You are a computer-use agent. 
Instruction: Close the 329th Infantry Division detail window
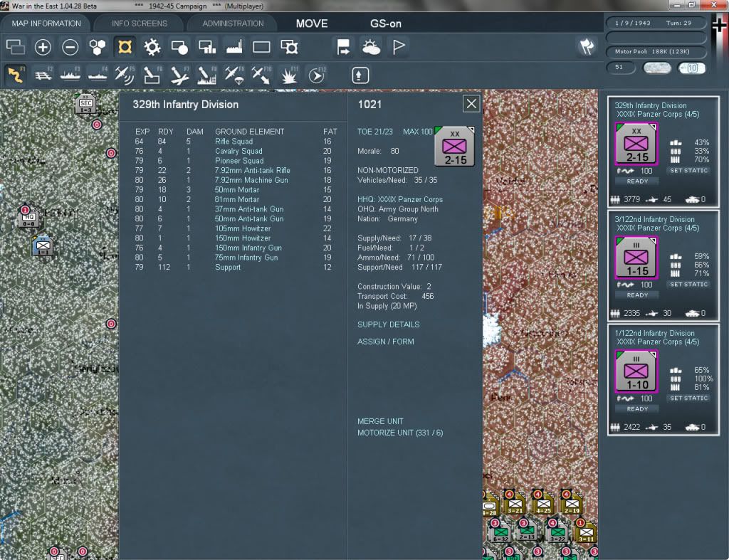tap(471, 104)
